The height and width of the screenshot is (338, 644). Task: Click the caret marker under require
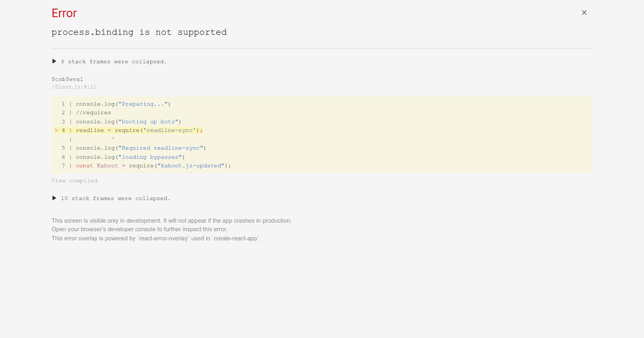(x=113, y=138)
